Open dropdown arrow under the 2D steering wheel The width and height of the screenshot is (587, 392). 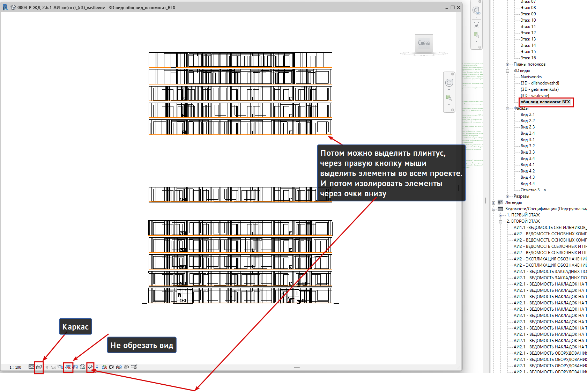[476, 17]
